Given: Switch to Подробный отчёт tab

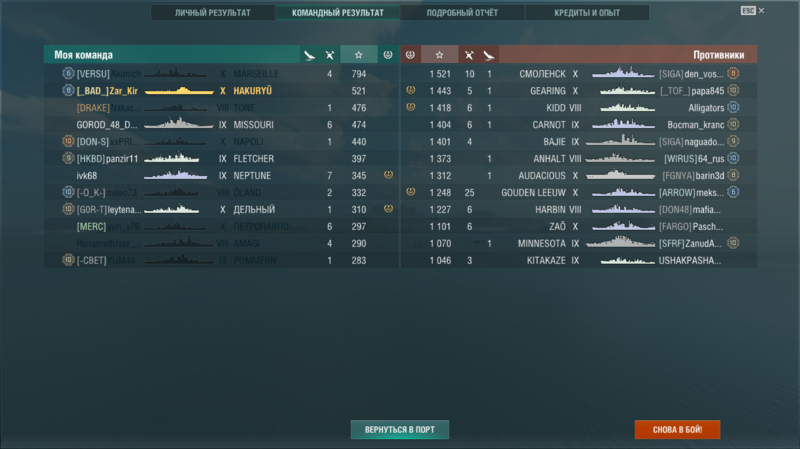Looking at the screenshot, I should click(x=462, y=13).
